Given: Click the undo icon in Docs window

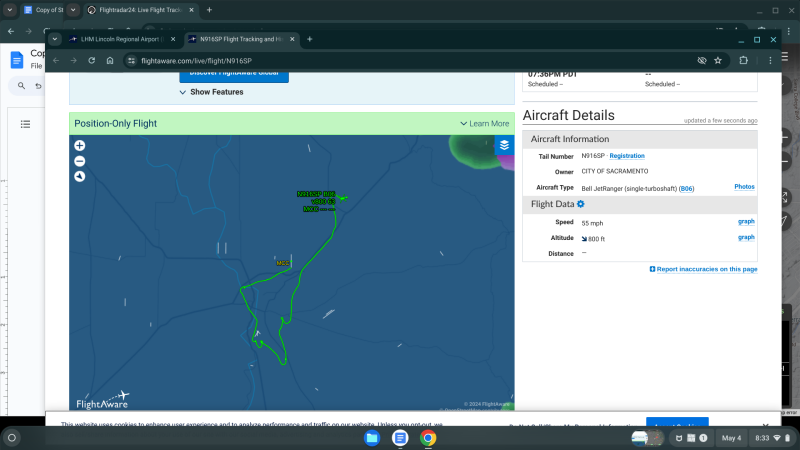Looking at the screenshot, I should (38, 86).
